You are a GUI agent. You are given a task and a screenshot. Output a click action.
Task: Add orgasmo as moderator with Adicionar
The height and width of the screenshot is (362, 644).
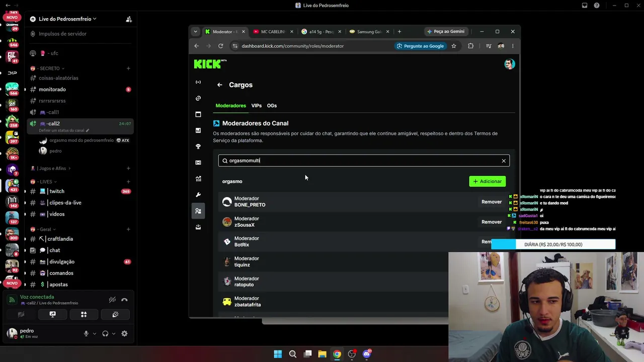tap(487, 182)
